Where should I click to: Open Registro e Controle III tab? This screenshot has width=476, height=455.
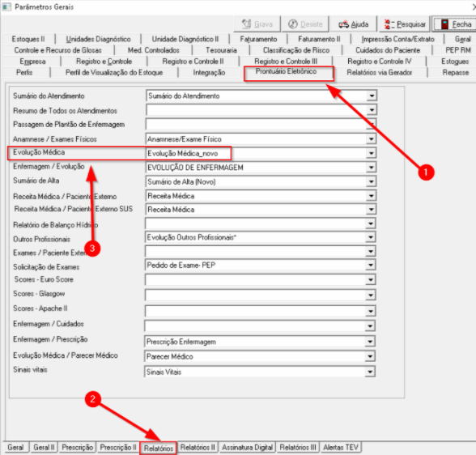(286, 62)
